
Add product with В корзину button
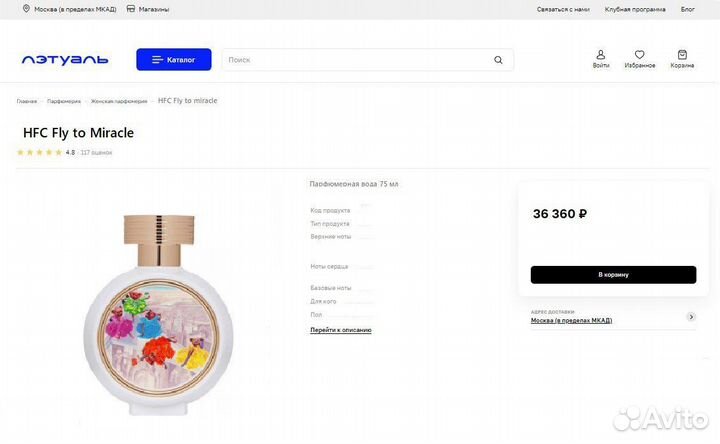pos(613,275)
